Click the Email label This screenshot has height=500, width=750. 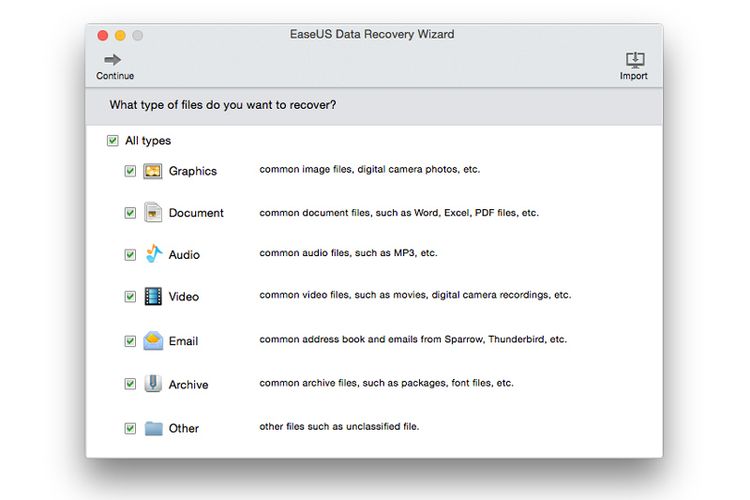point(183,341)
